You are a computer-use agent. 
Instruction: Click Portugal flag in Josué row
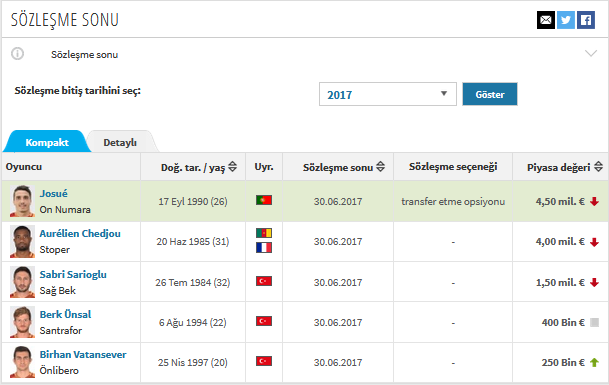(264, 200)
